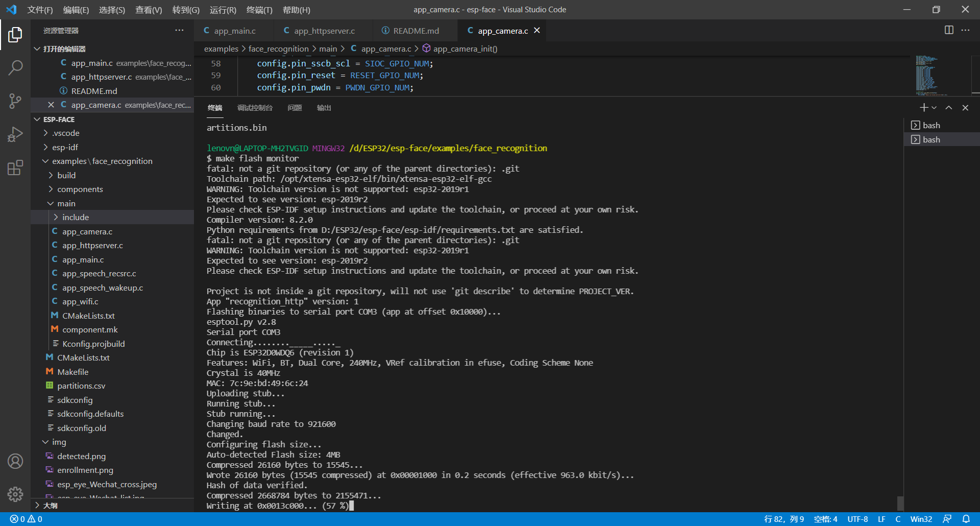
Task: Open the 帮助(H) menu
Action: (296, 10)
